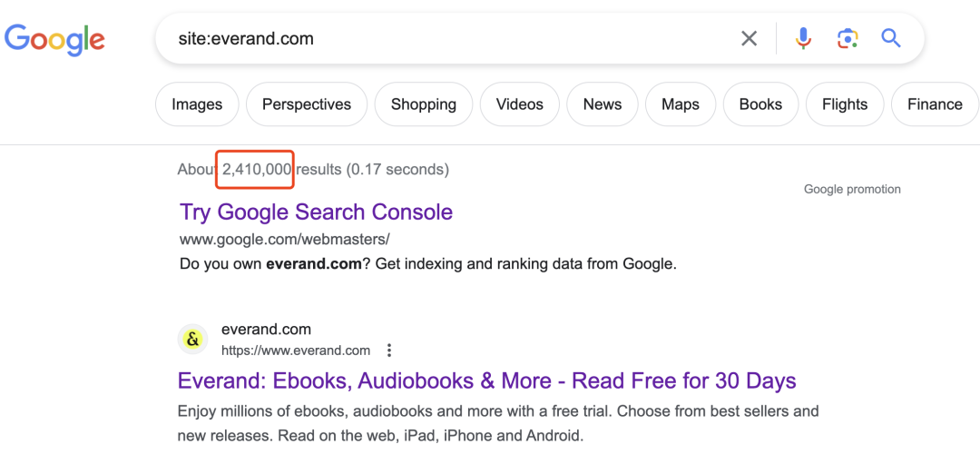The image size is (980, 464).
Task: Switch to the Videos filter
Action: click(x=519, y=104)
